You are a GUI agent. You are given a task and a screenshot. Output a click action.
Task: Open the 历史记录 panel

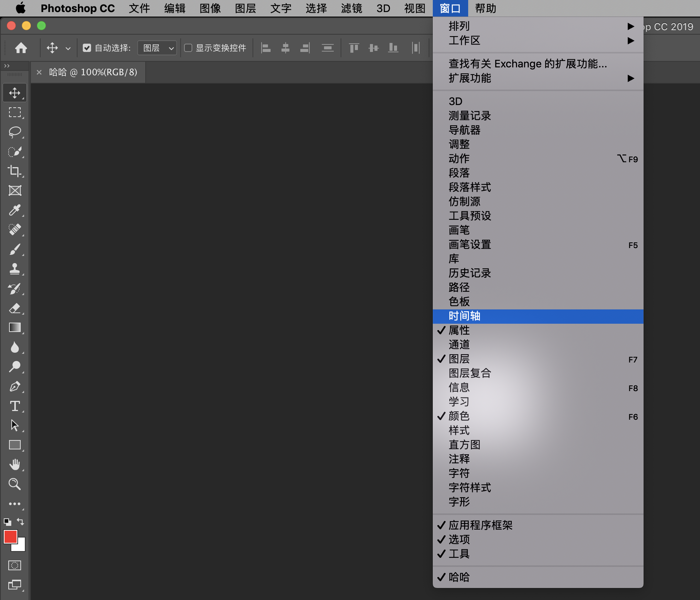coord(538,273)
